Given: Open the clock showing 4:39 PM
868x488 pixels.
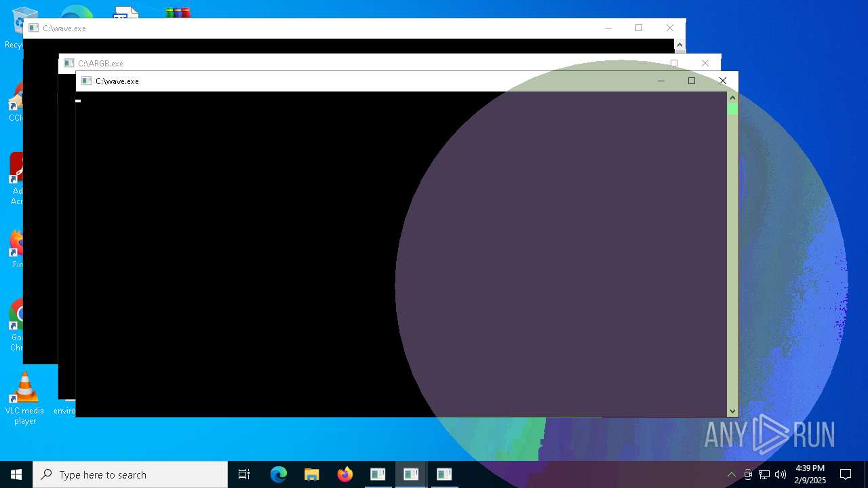Looking at the screenshot, I should (x=810, y=474).
